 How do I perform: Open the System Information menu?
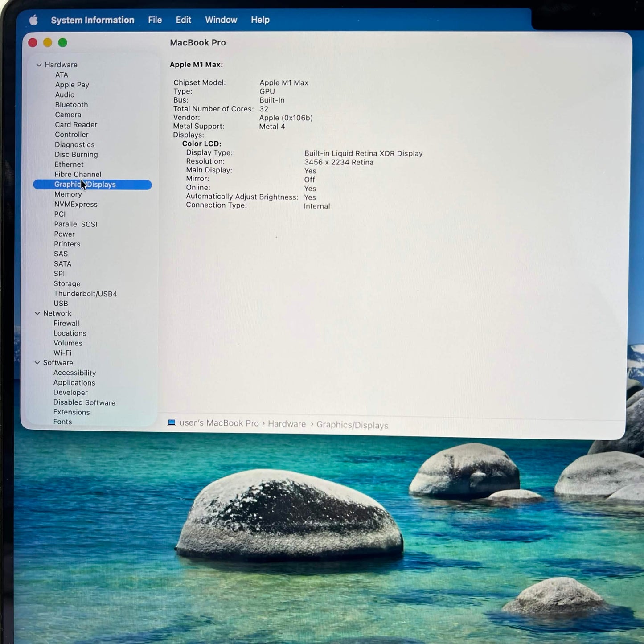click(93, 20)
